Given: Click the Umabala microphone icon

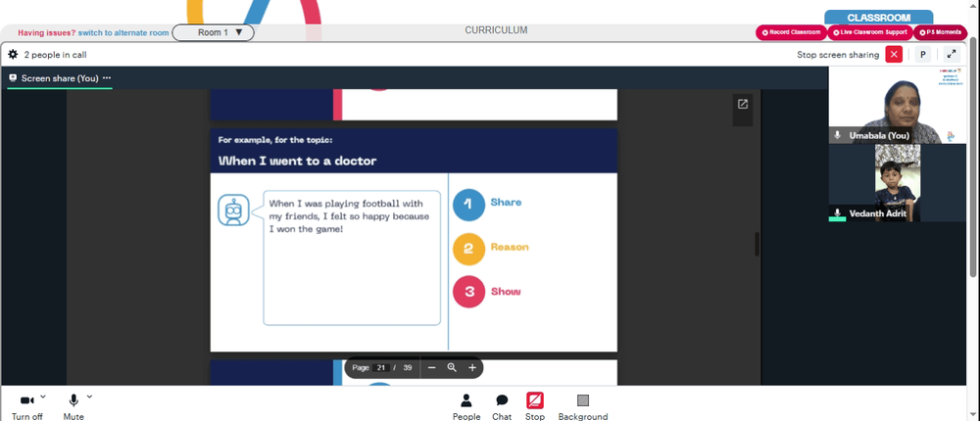Looking at the screenshot, I should click(838, 135).
